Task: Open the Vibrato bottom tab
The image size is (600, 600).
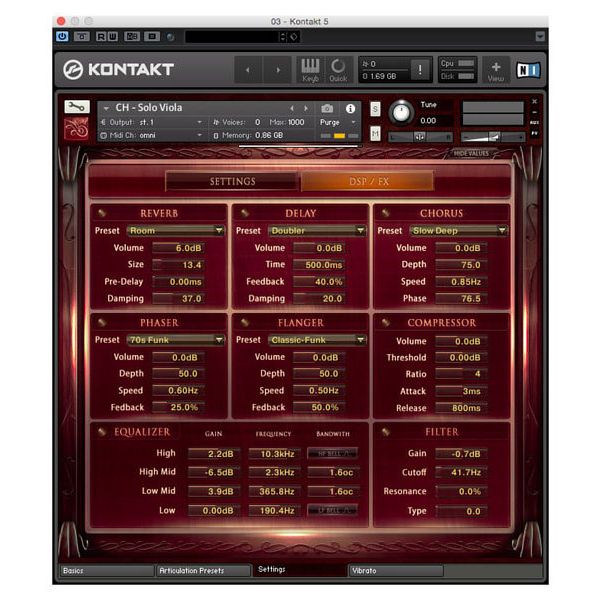Action: pyautogui.click(x=396, y=571)
